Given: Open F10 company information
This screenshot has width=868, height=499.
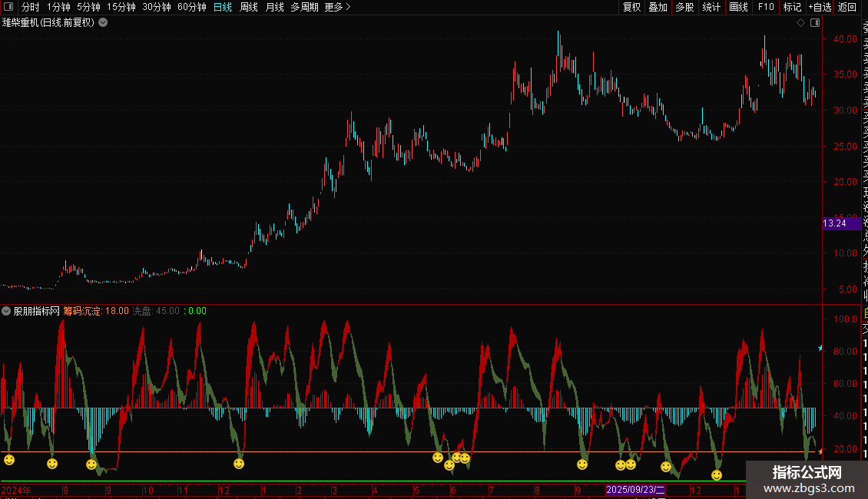Looking at the screenshot, I should click(766, 7).
